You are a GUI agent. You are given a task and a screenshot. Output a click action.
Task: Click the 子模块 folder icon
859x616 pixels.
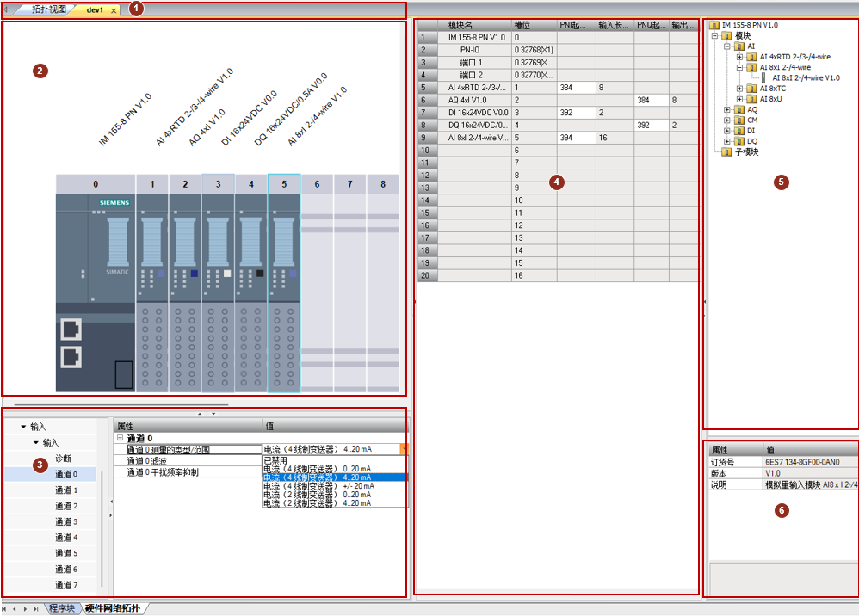[x=727, y=151]
